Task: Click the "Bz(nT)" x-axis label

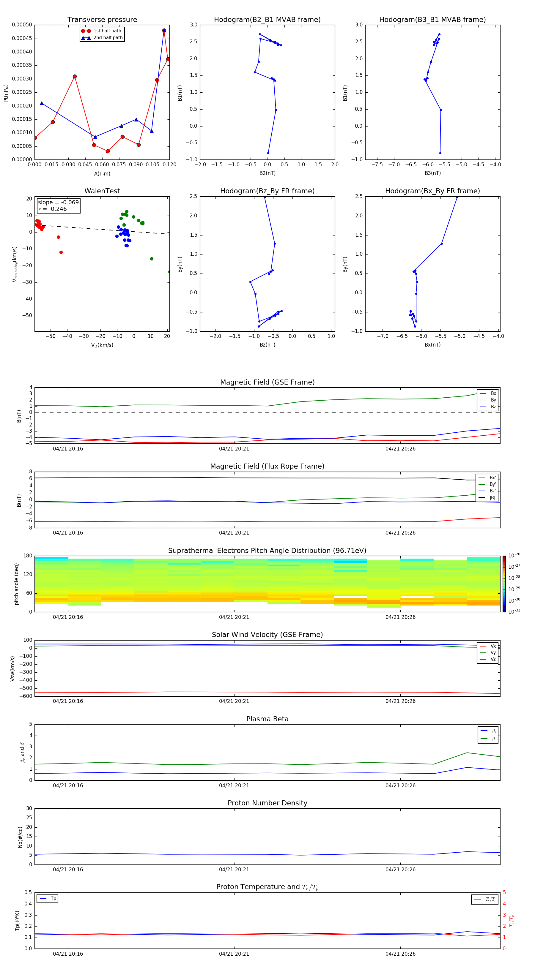Action: tap(267, 345)
